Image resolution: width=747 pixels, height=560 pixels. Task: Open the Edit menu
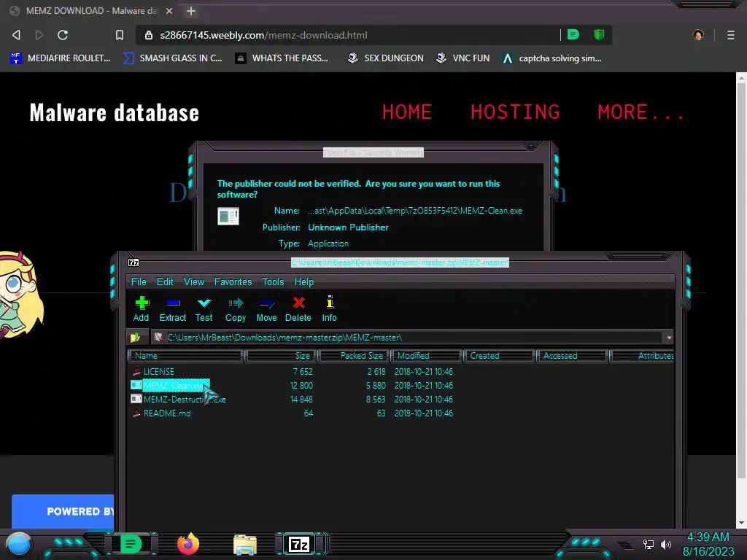tap(165, 282)
